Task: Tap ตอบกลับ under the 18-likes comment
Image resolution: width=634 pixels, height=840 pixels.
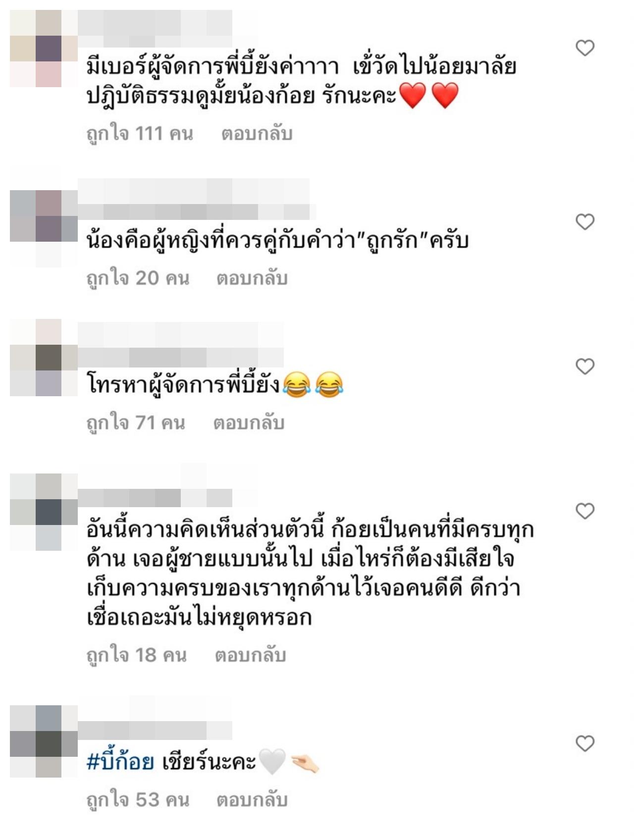Action: coord(250,655)
